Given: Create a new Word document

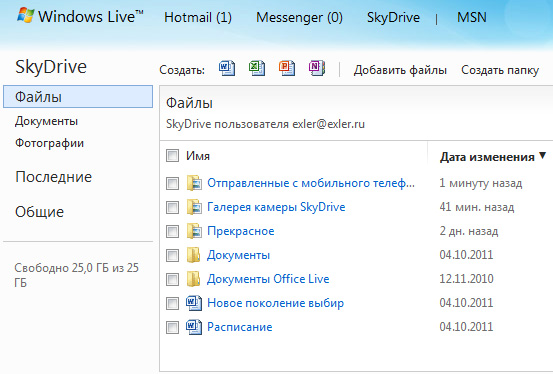Looking at the screenshot, I should [x=227, y=68].
